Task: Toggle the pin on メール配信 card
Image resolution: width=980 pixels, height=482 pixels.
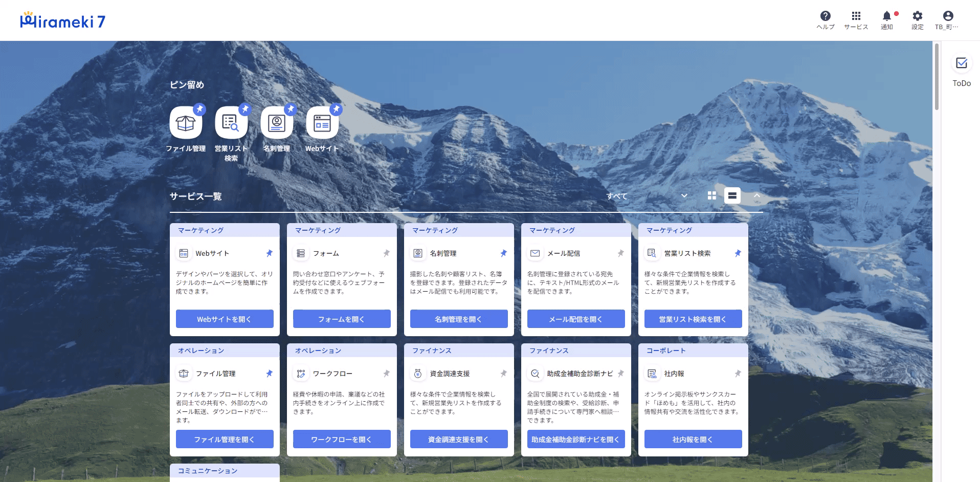Action: [x=621, y=253]
